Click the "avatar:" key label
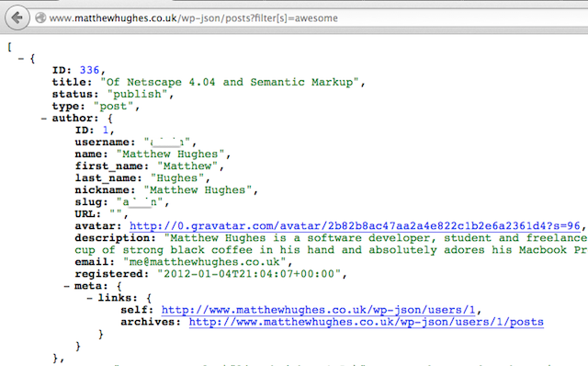The width and height of the screenshot is (588, 366). coord(98,226)
